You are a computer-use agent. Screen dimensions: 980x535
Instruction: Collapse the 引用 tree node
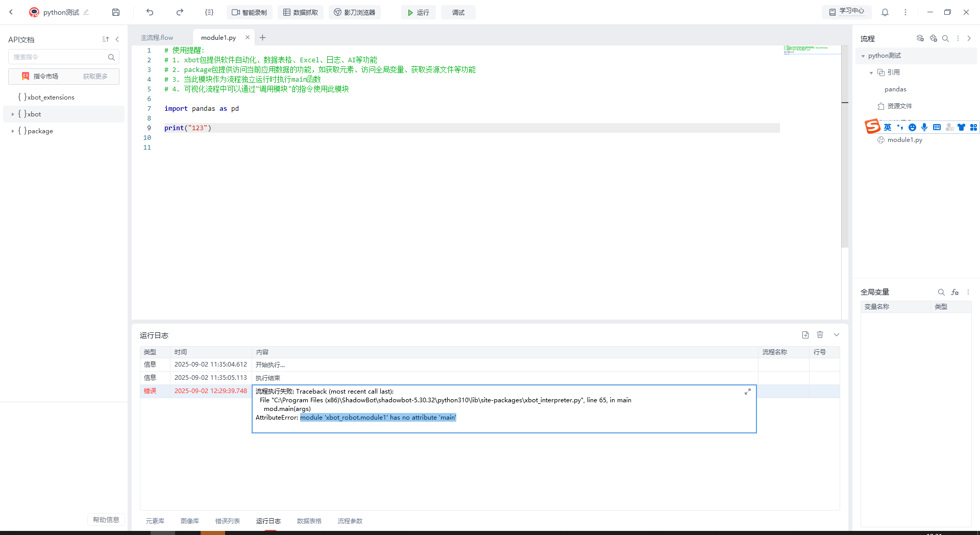pyautogui.click(x=871, y=73)
